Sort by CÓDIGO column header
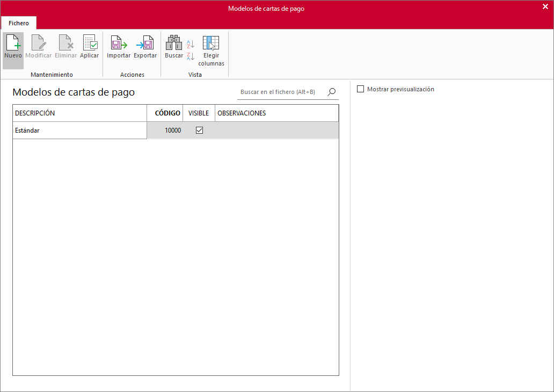Screen dimensions: 554x392 tap(165, 113)
